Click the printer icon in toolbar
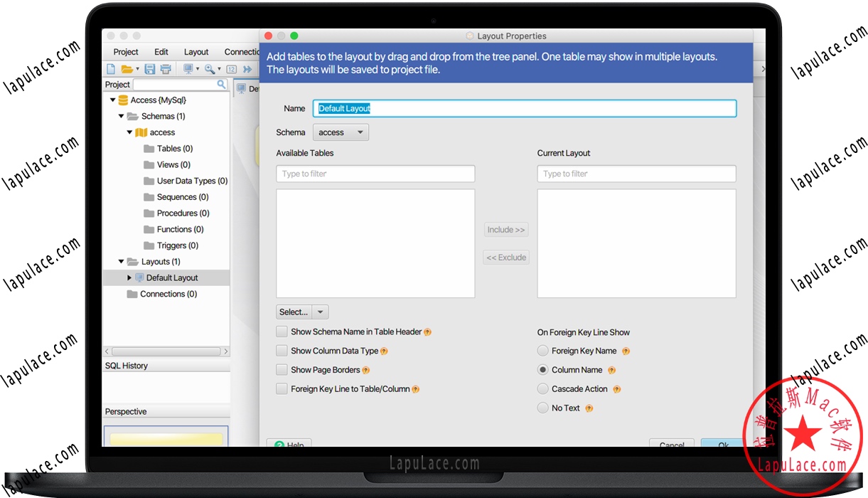 (166, 69)
